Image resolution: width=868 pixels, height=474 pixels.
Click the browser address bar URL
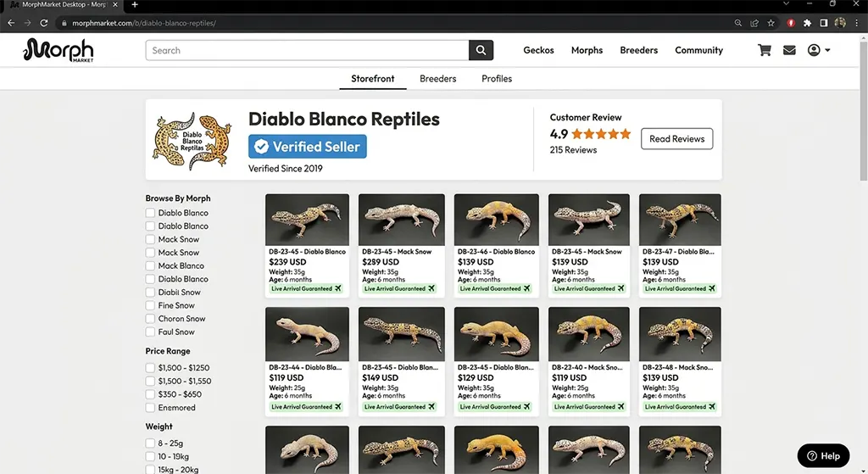pos(144,23)
